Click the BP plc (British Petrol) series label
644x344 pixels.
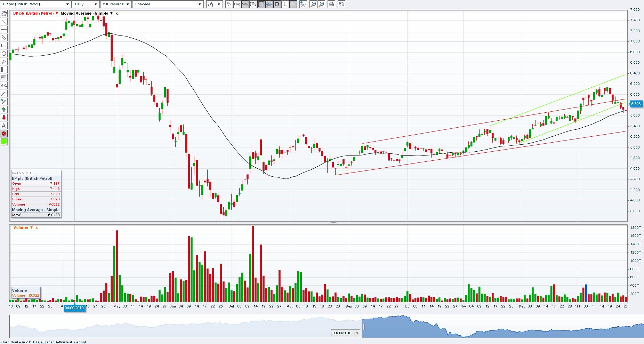33,14
